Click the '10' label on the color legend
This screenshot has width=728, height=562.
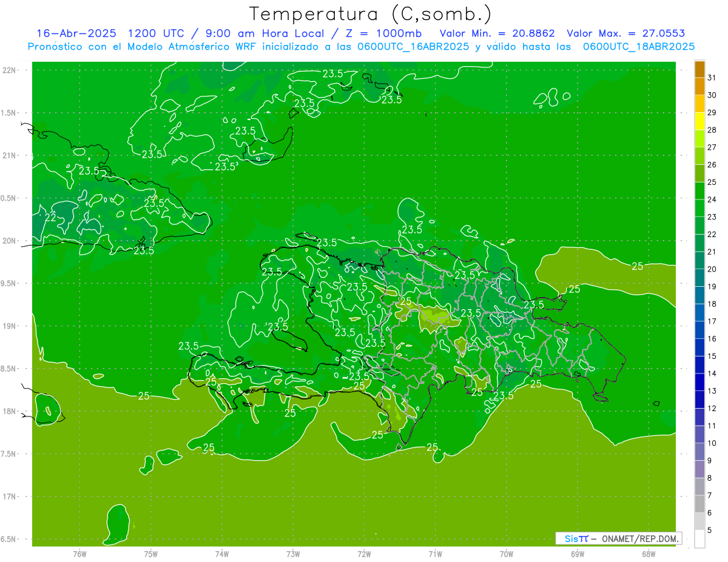[712, 443]
